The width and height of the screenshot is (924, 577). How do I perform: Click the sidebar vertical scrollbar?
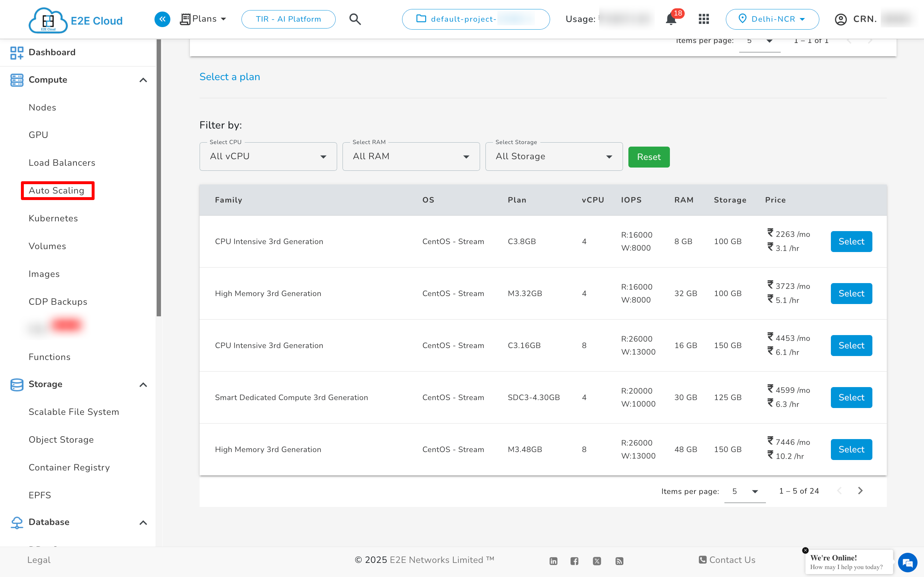click(x=159, y=178)
